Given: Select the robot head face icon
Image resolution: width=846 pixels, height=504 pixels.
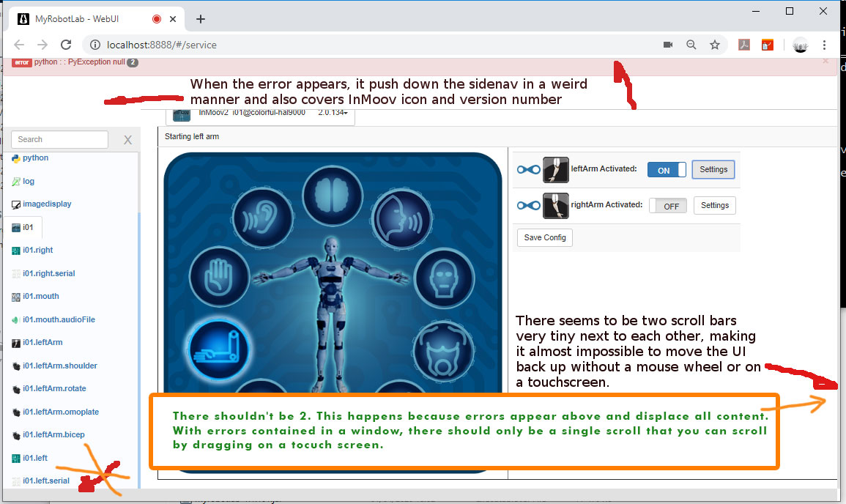Looking at the screenshot, I should click(x=444, y=279).
